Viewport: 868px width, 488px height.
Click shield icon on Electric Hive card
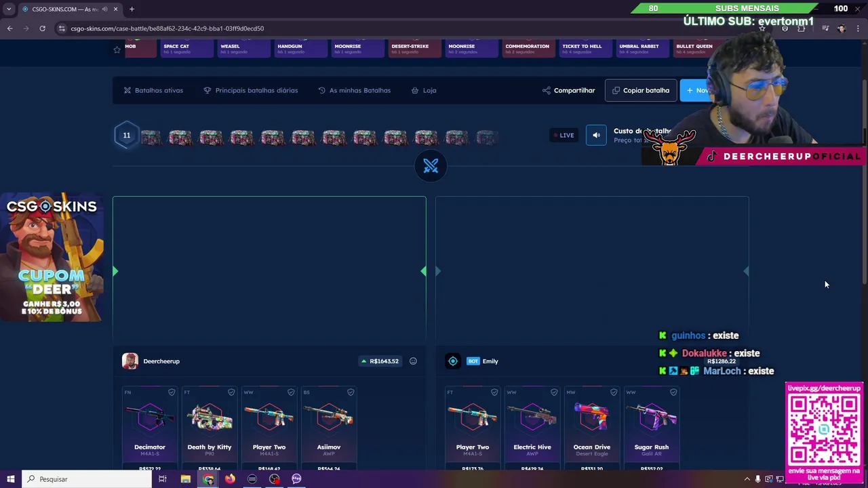(x=554, y=392)
